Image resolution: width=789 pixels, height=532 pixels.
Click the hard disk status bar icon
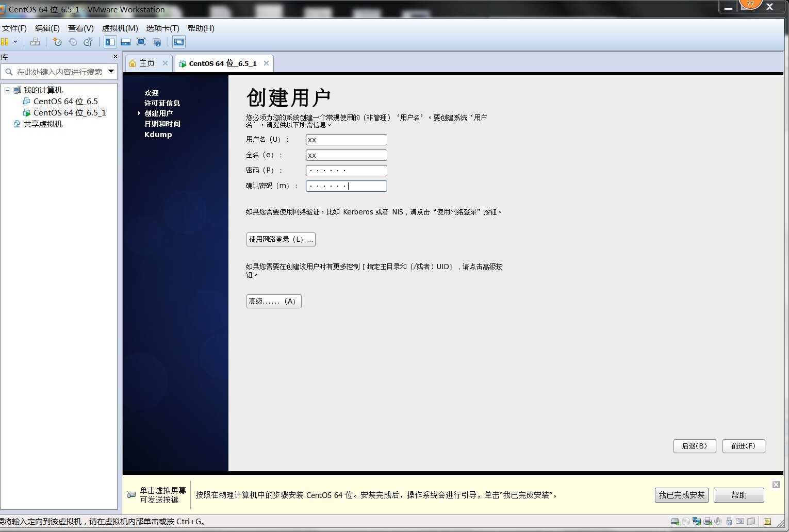(x=675, y=521)
